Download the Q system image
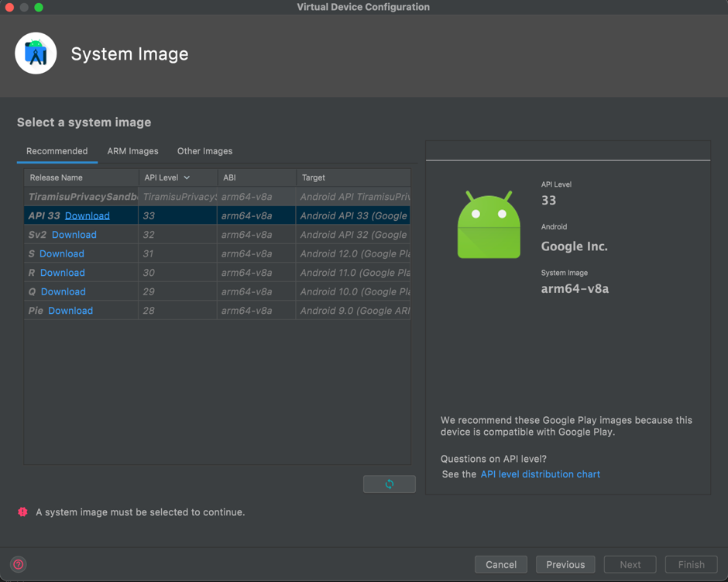 [x=64, y=291]
